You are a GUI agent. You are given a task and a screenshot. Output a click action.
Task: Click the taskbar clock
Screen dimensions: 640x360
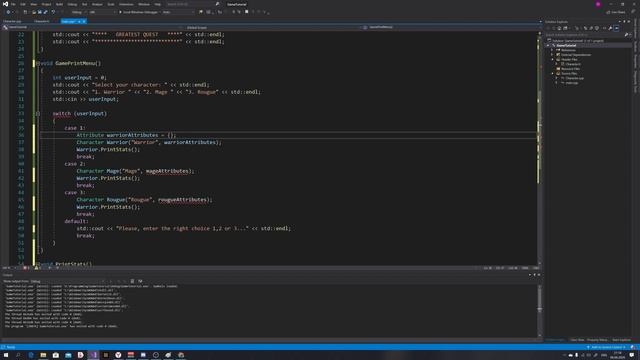[618, 355]
